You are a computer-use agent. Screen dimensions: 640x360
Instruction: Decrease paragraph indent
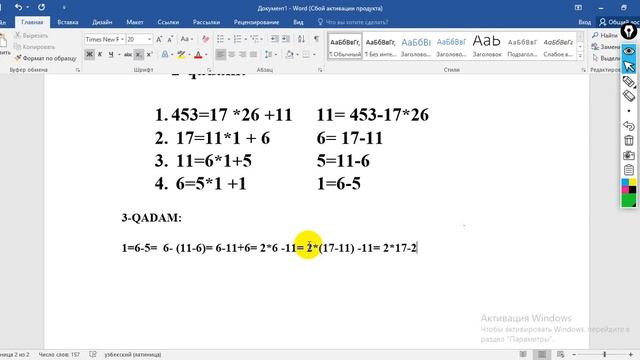tap(275, 39)
